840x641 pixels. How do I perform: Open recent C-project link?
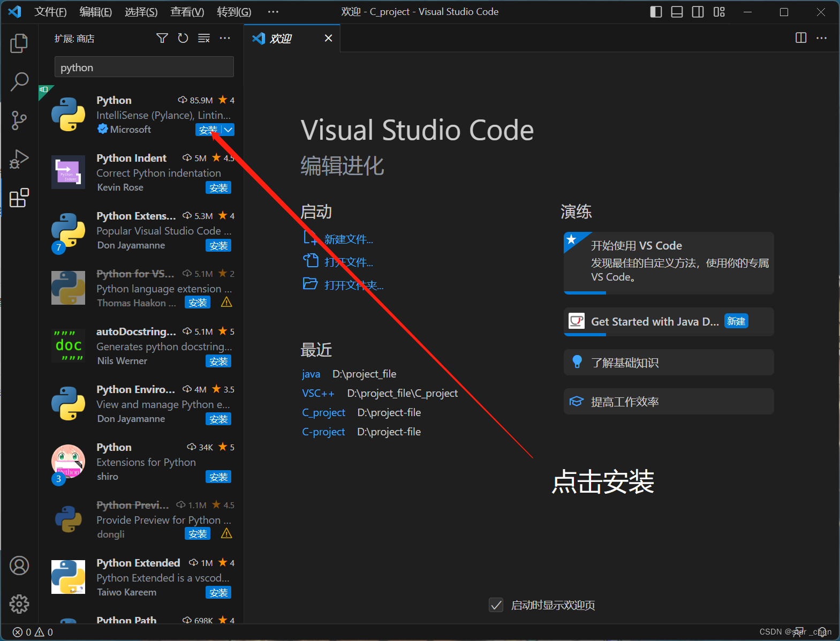point(323,432)
